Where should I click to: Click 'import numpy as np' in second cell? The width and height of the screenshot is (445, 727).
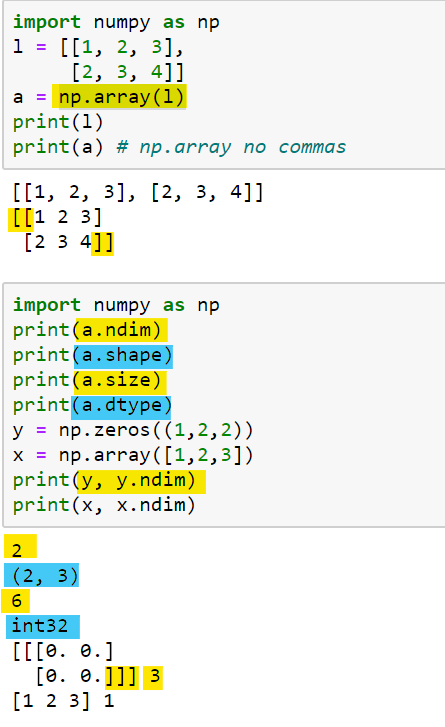(116, 306)
